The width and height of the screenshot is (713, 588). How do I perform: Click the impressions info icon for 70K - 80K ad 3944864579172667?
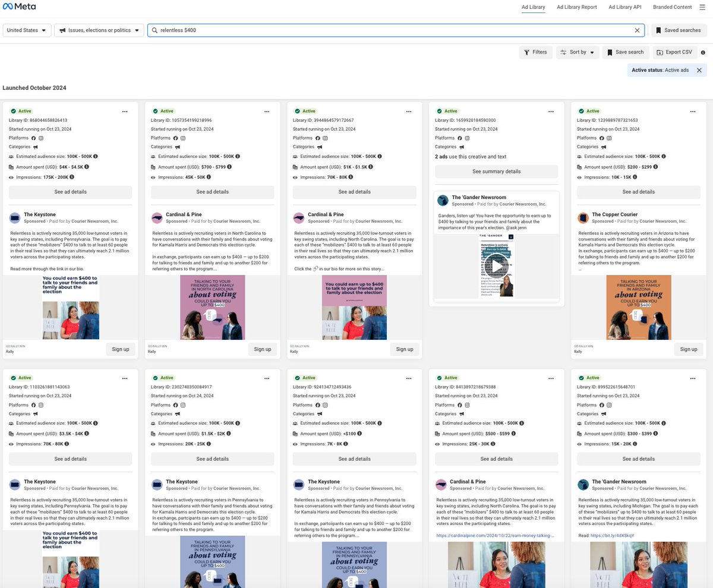pos(351,177)
